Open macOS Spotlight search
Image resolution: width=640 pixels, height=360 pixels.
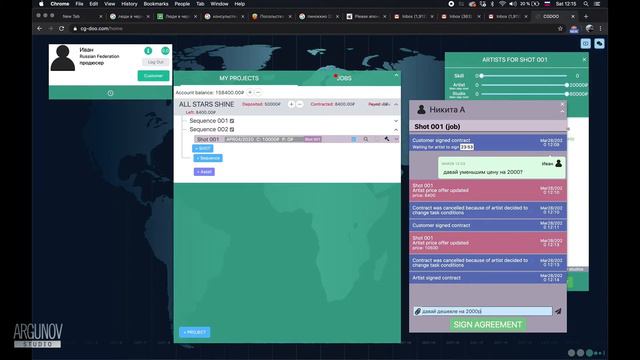pyautogui.click(x=586, y=4)
